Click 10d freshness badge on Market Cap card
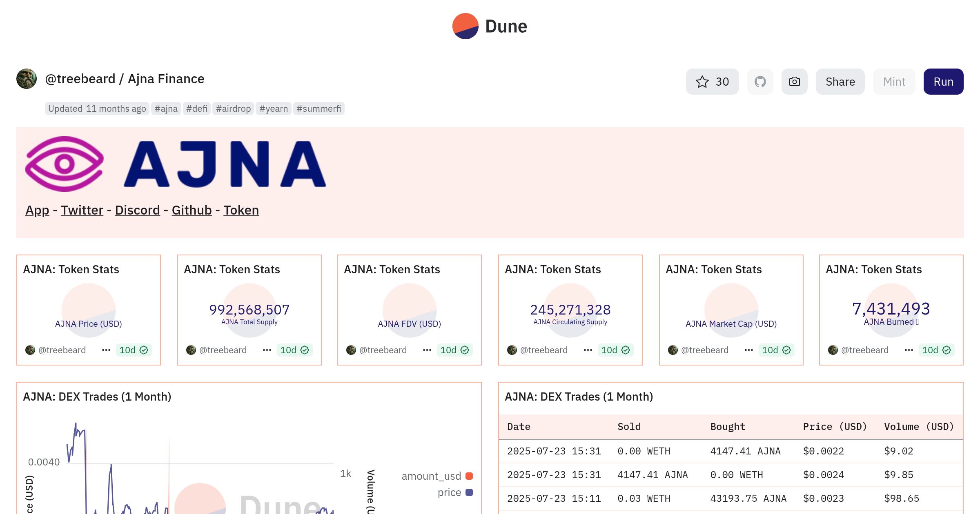This screenshot has height=514, width=980. point(777,350)
